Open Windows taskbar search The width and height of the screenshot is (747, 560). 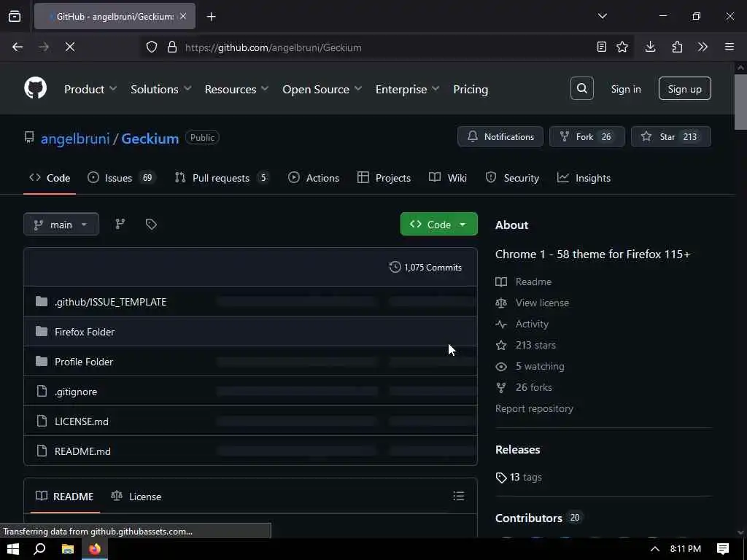coord(40,549)
